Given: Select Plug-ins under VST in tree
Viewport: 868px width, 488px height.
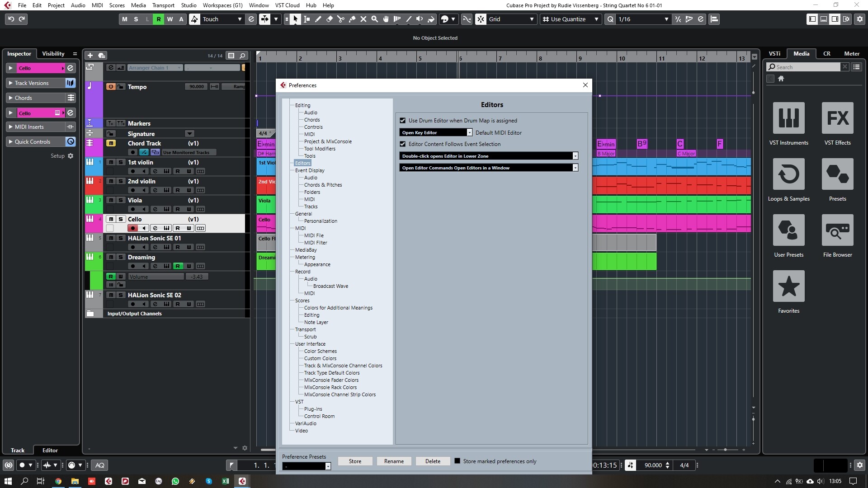Looking at the screenshot, I should point(313,409).
